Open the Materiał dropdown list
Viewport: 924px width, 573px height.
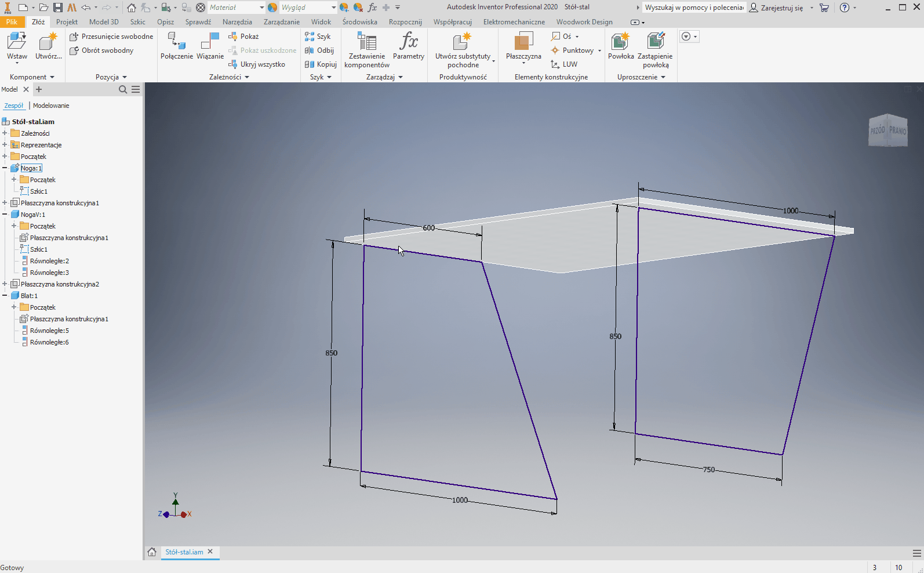tap(261, 8)
